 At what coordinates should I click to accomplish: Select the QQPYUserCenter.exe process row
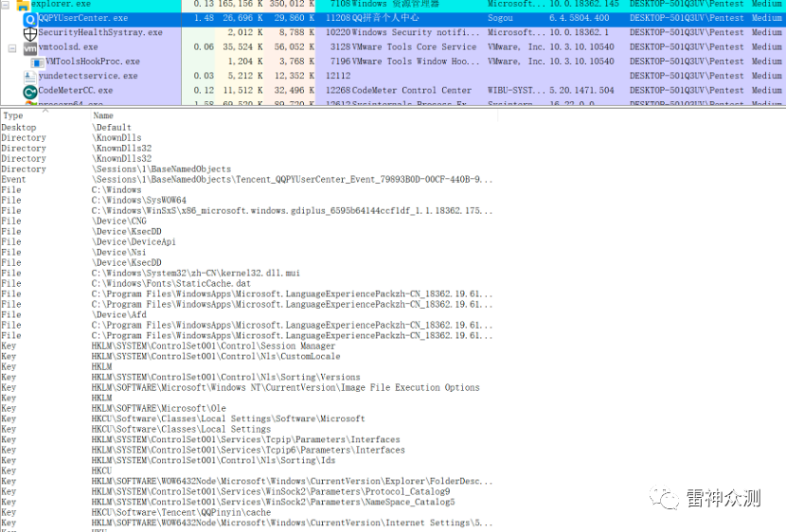coord(393,19)
